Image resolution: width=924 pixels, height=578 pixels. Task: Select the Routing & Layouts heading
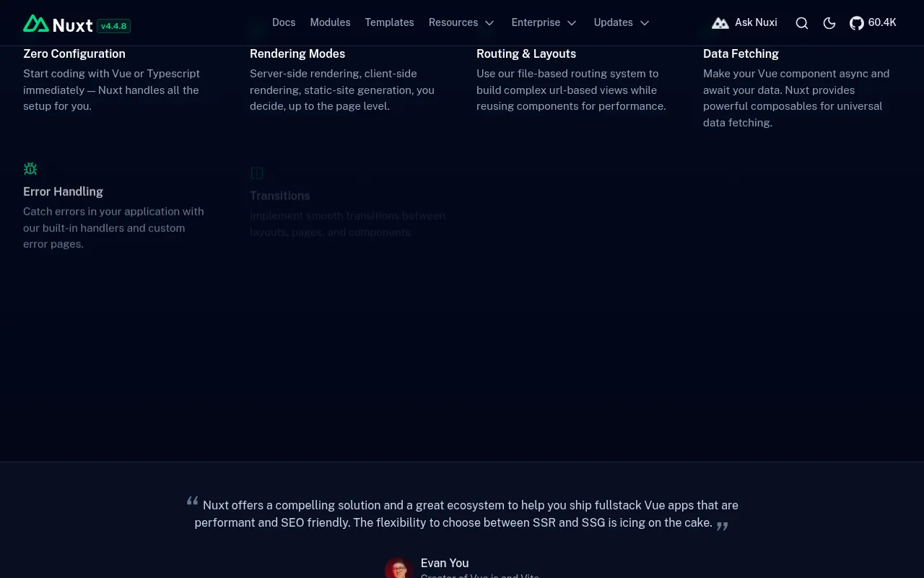[x=526, y=53]
